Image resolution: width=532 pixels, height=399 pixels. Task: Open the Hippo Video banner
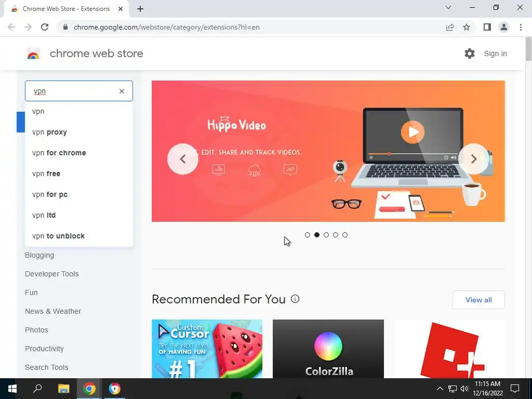[328, 151]
